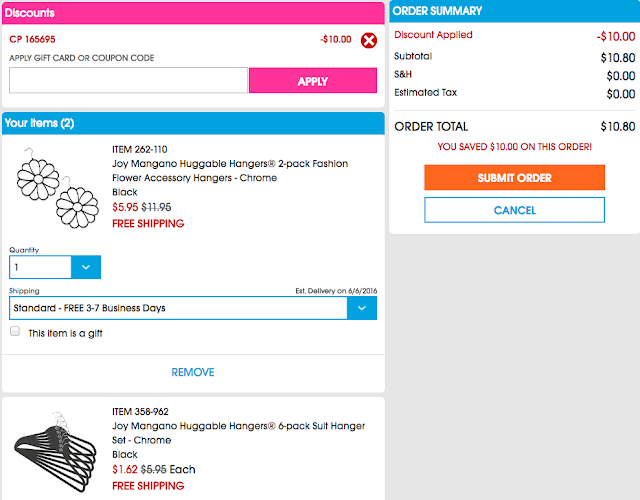This screenshot has height=500, width=640.
Task: Click the SUBMIT ORDER button
Action: (x=514, y=178)
